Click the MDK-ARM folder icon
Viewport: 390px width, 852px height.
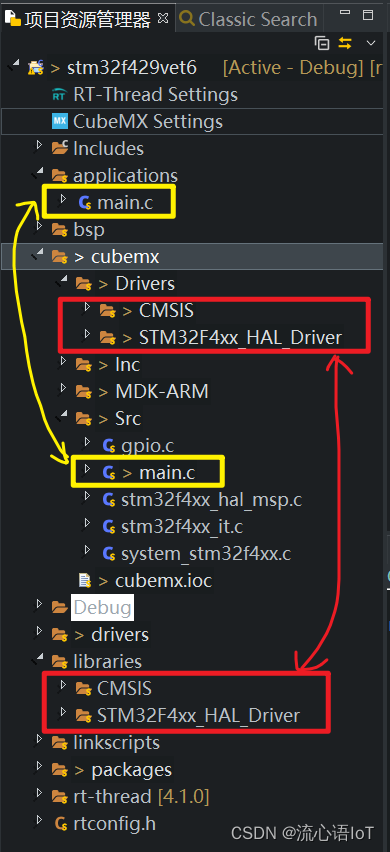pos(83,392)
